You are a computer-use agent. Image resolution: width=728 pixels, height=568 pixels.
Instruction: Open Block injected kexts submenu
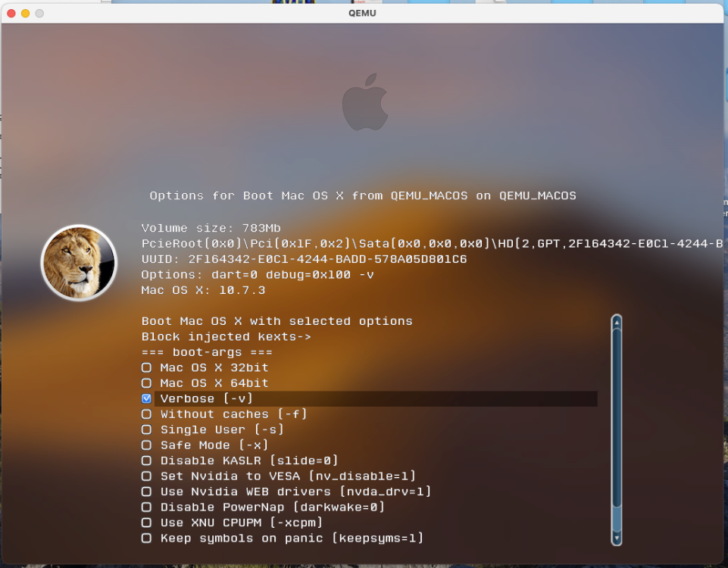click(x=226, y=337)
